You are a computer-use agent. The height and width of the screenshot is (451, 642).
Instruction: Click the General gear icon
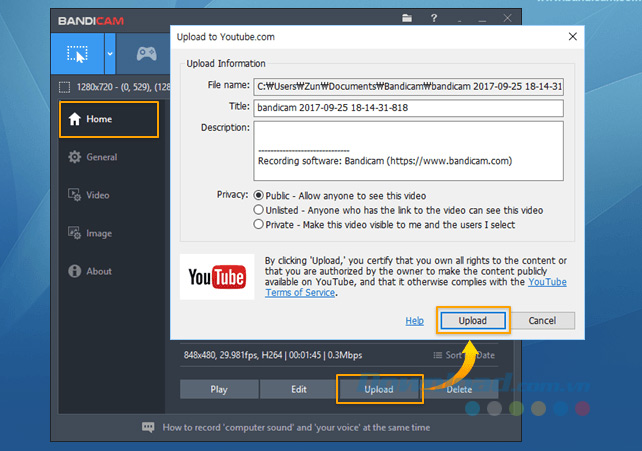click(x=75, y=157)
